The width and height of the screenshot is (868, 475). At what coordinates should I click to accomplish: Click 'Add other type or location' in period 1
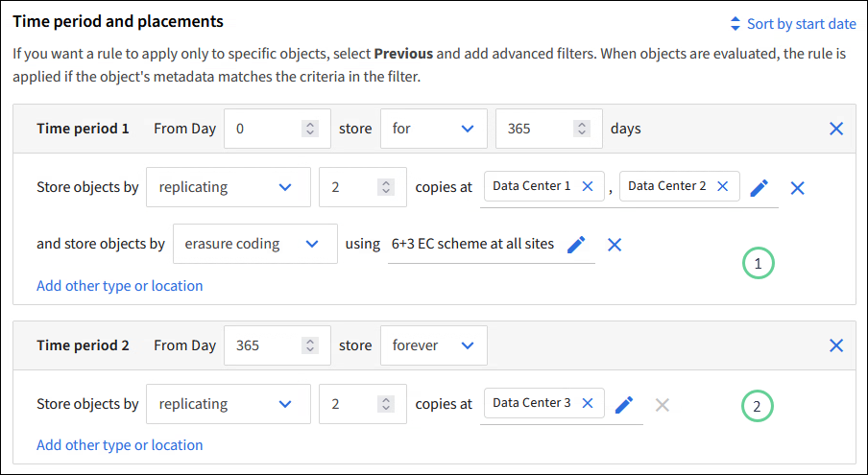click(x=119, y=285)
